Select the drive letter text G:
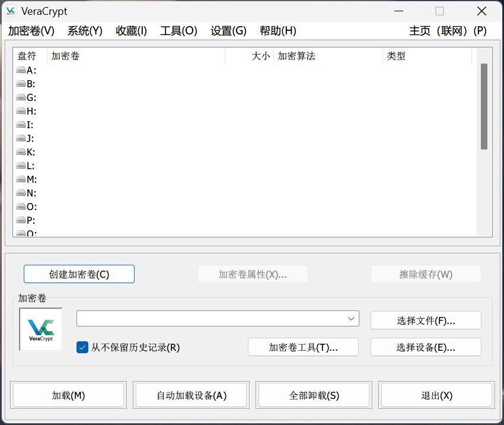504x425 pixels. point(31,97)
